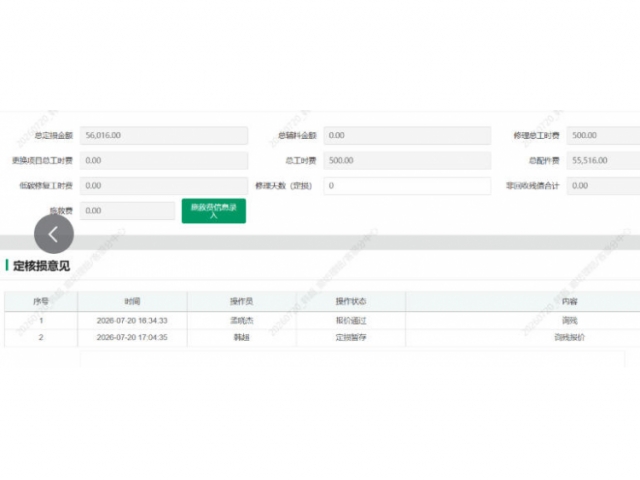Select the 总配件费 field showing 55,516.00
This screenshot has height=480, width=640.
[603, 160]
